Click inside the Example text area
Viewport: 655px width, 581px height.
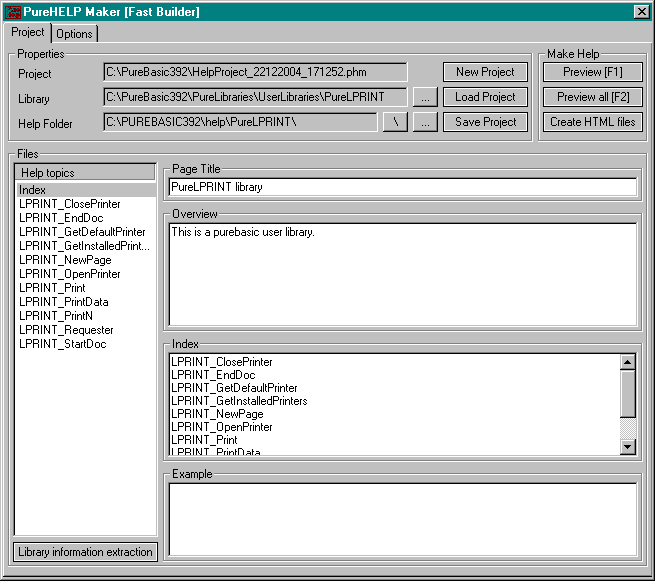pos(402,518)
